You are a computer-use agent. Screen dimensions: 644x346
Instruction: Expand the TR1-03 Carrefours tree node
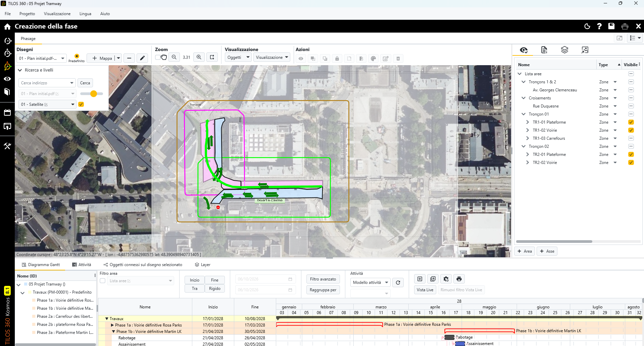(x=528, y=138)
